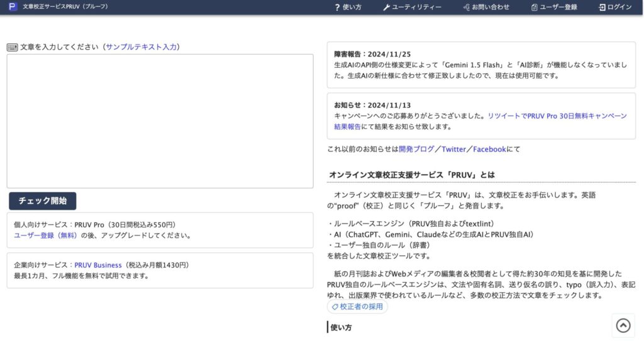The width and height of the screenshot is (644, 341).
Task: Click the tag icon in 校正者の採用
Action: 335,307
